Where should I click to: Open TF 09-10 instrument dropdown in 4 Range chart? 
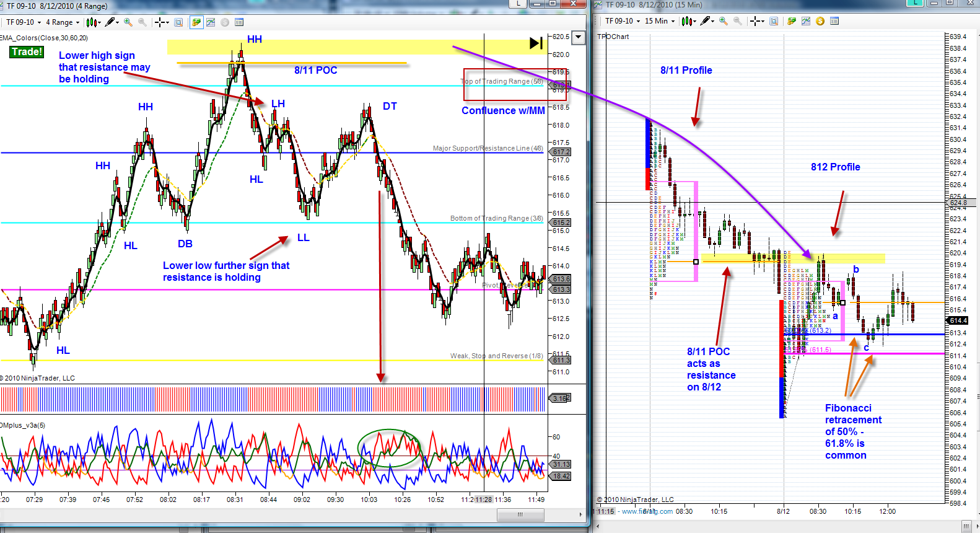click(24, 22)
